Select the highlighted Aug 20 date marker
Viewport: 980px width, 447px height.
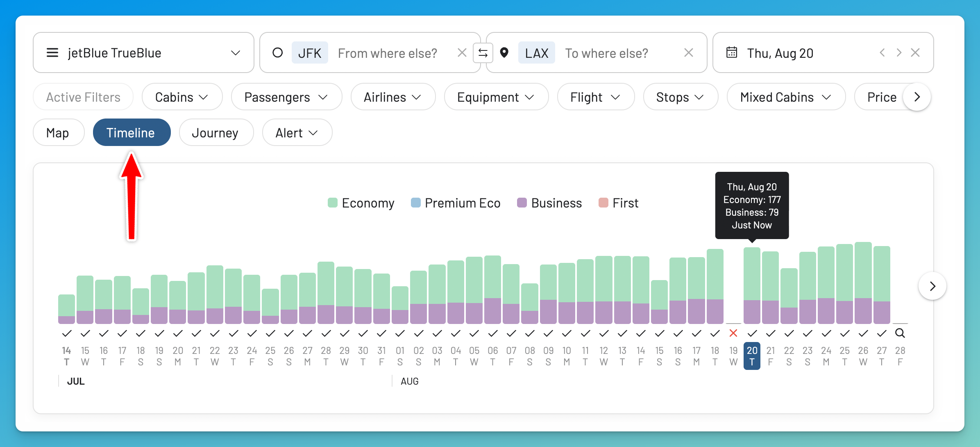point(752,356)
